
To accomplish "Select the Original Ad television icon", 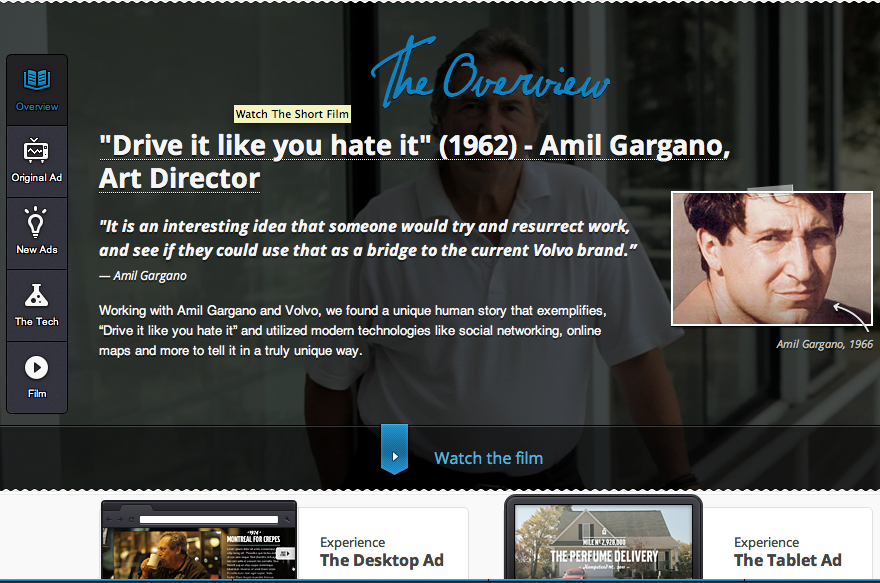I will point(36,150).
